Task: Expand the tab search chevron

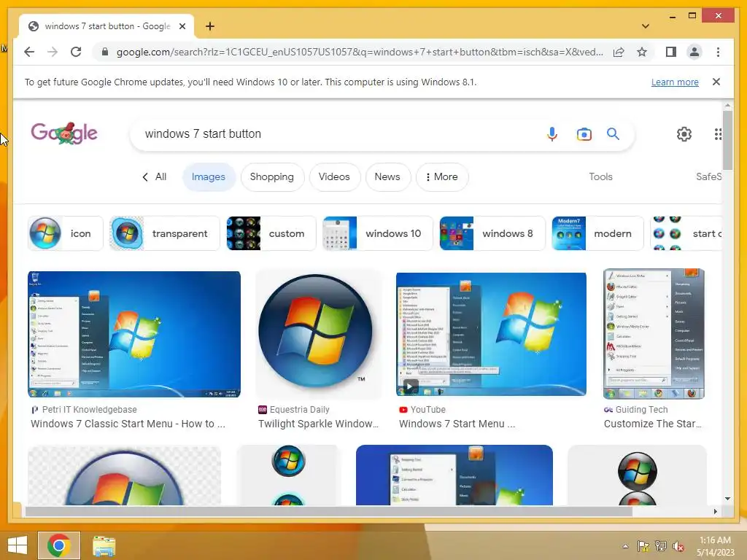Action: tap(645, 26)
